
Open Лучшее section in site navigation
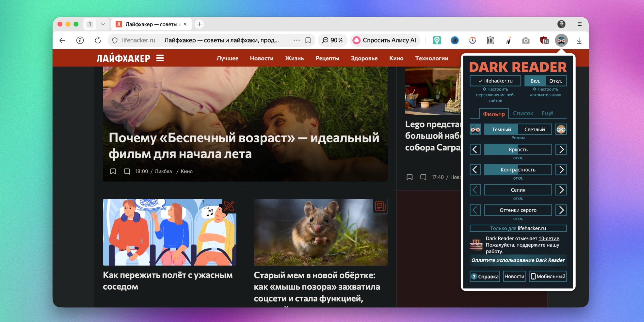tap(227, 58)
